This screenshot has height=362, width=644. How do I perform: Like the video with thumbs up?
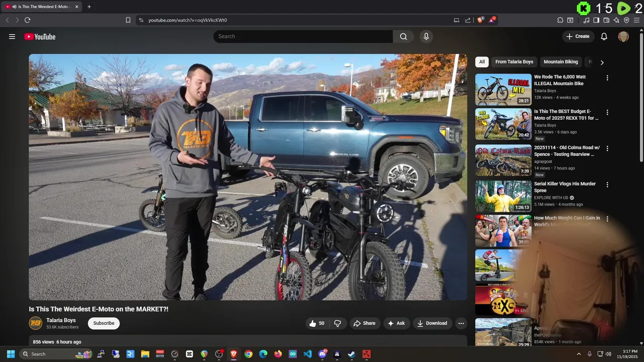pyautogui.click(x=317, y=323)
